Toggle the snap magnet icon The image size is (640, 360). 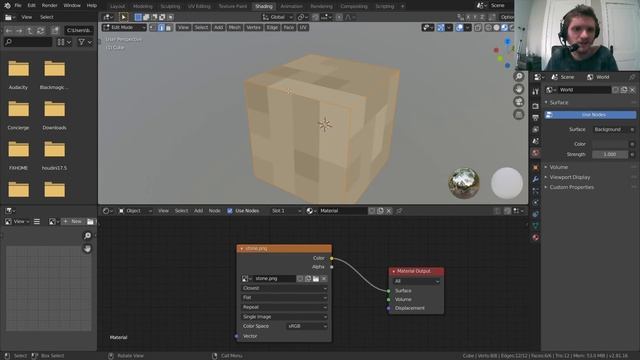click(x=316, y=17)
